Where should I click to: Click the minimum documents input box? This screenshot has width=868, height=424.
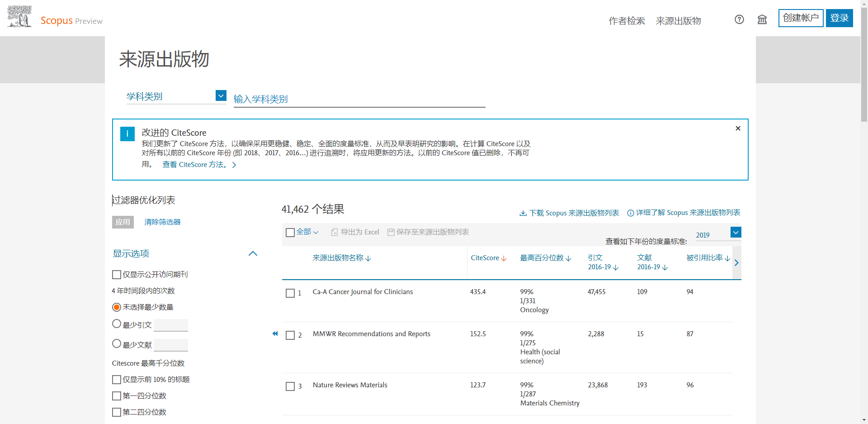(x=171, y=345)
